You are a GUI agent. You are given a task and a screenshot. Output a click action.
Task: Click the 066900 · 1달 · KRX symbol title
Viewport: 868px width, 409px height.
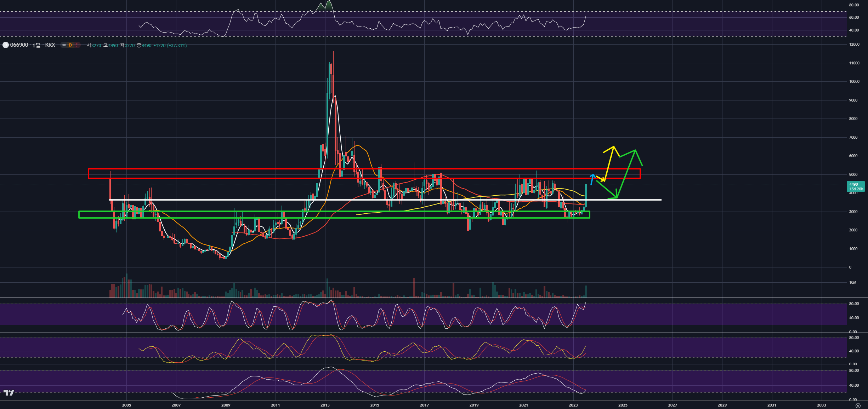pyautogui.click(x=33, y=45)
